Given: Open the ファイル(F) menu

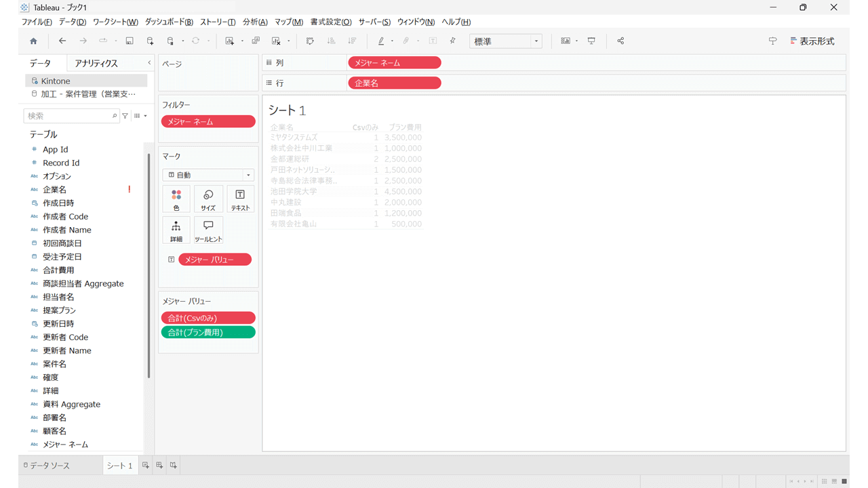Looking at the screenshot, I should (37, 22).
